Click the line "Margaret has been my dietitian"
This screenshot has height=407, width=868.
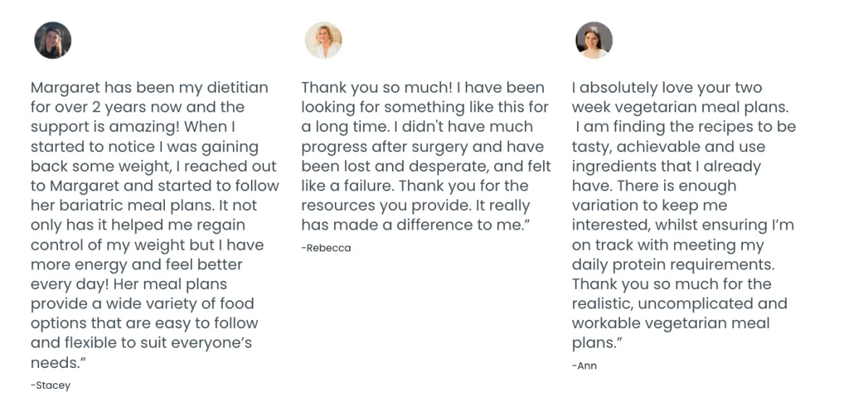click(x=149, y=88)
